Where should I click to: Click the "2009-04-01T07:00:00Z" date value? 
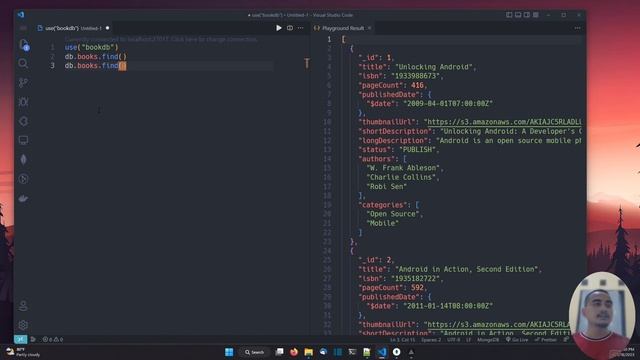click(x=448, y=104)
